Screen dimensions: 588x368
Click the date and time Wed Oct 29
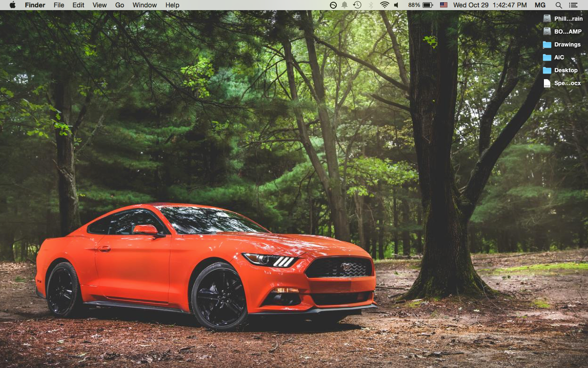tap(490, 5)
